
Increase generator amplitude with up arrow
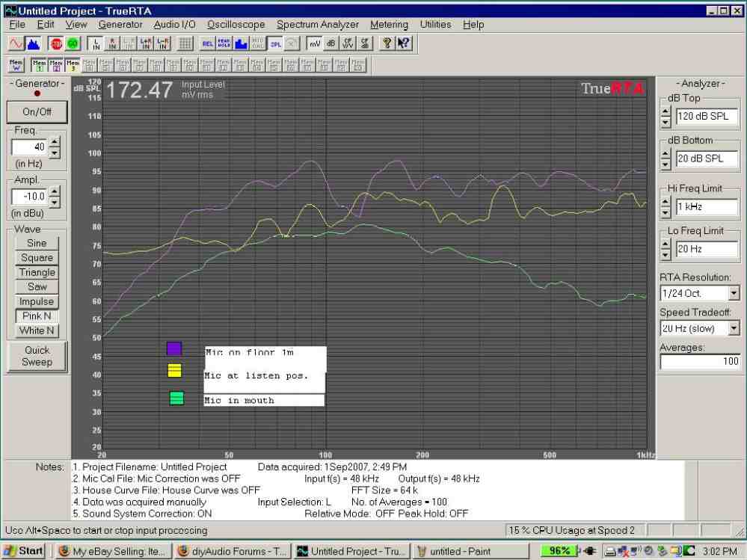pos(55,191)
